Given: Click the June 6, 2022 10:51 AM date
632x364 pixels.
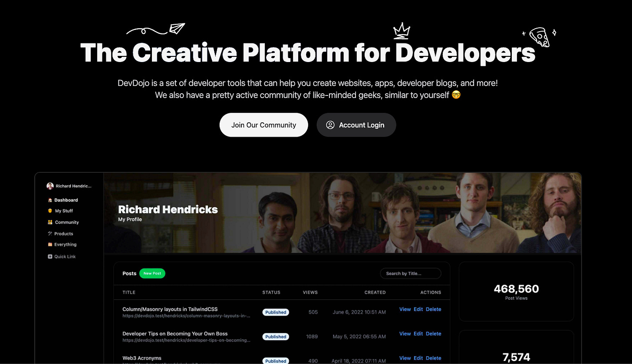Looking at the screenshot, I should pyautogui.click(x=359, y=312).
